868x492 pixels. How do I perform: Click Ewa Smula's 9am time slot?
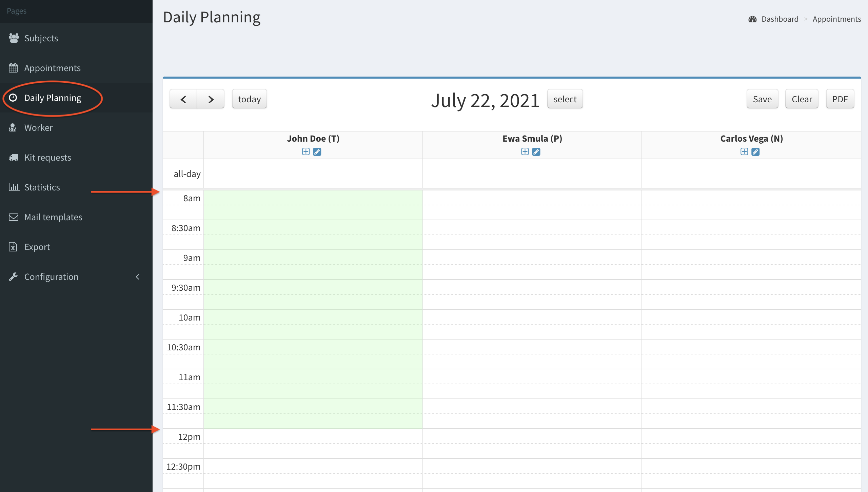tap(532, 258)
